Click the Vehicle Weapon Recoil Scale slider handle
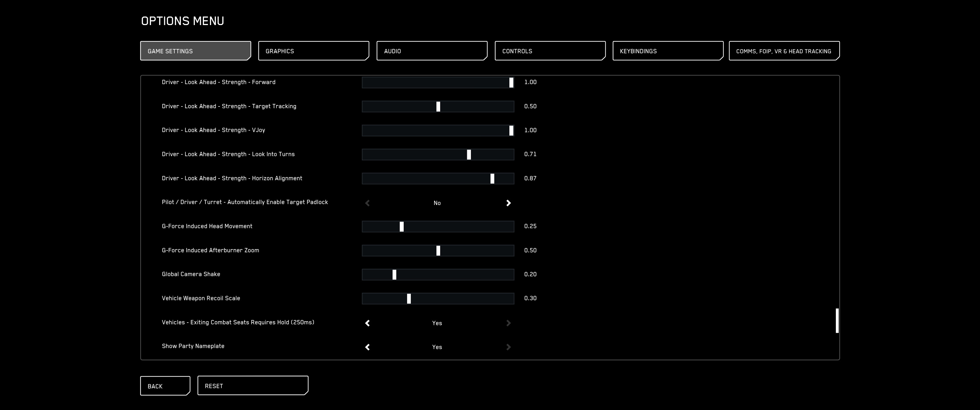The width and height of the screenshot is (980, 410). [409, 299]
